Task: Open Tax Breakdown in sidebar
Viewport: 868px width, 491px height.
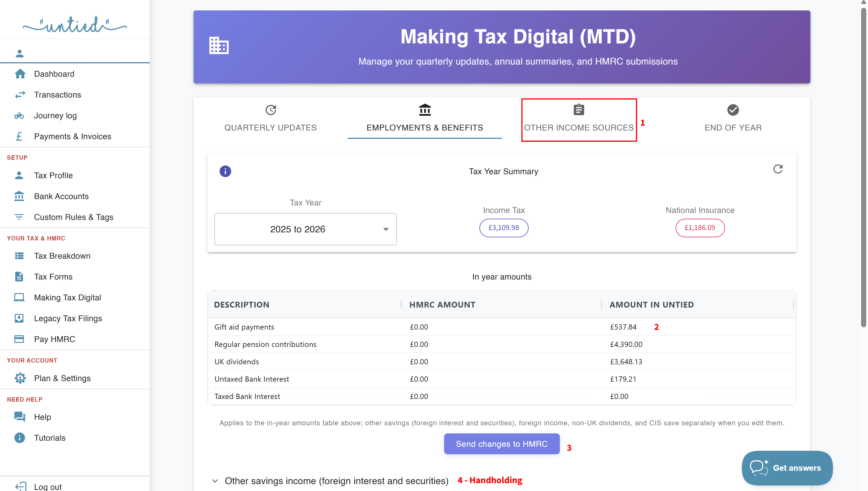Action: click(62, 255)
